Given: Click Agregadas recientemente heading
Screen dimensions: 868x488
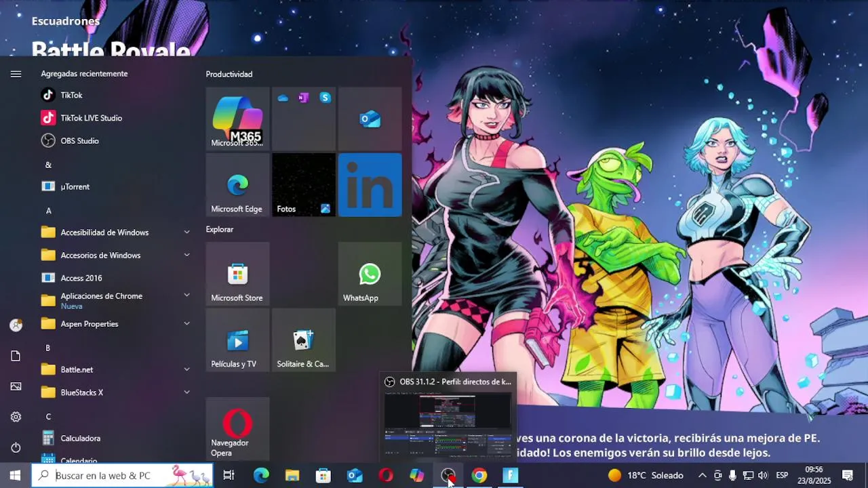Looking at the screenshot, I should [x=84, y=73].
